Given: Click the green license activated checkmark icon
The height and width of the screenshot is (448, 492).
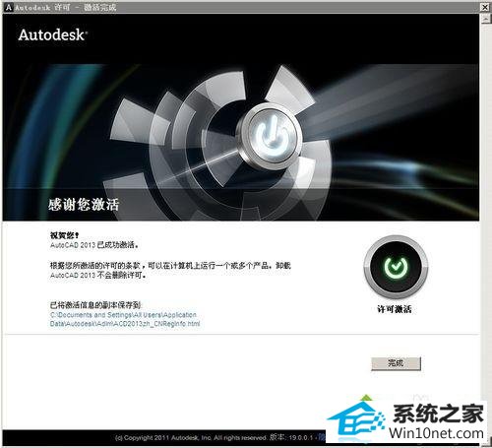Looking at the screenshot, I should (x=396, y=267).
